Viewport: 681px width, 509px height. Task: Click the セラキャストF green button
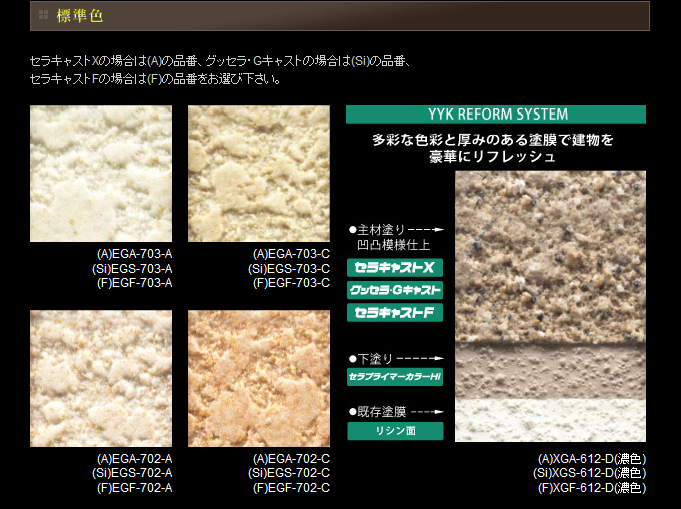[395, 313]
